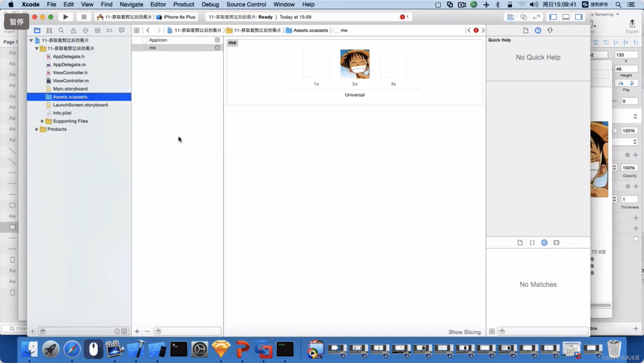Switch to the Assistant editor
644x363 pixels.
point(524,17)
